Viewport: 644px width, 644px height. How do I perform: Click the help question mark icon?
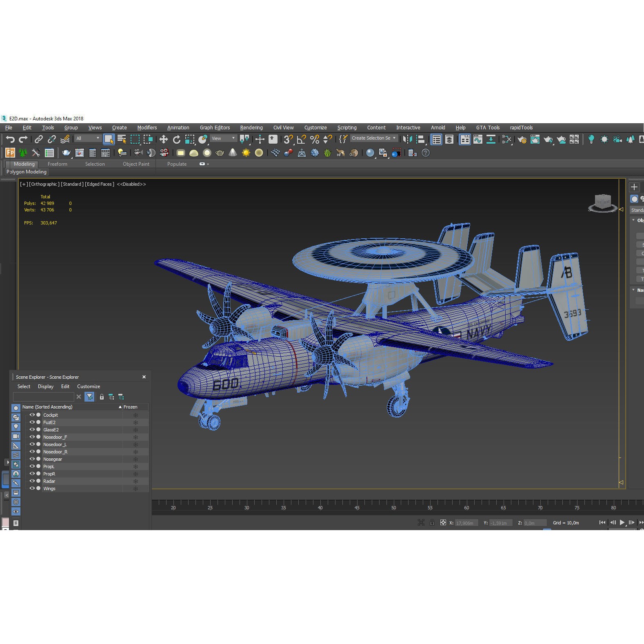coord(426,153)
